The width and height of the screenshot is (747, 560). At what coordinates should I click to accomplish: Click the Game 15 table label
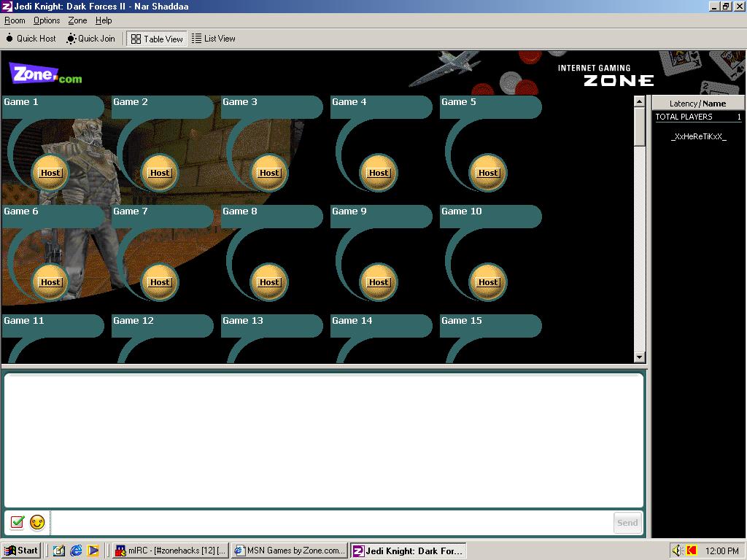click(461, 321)
